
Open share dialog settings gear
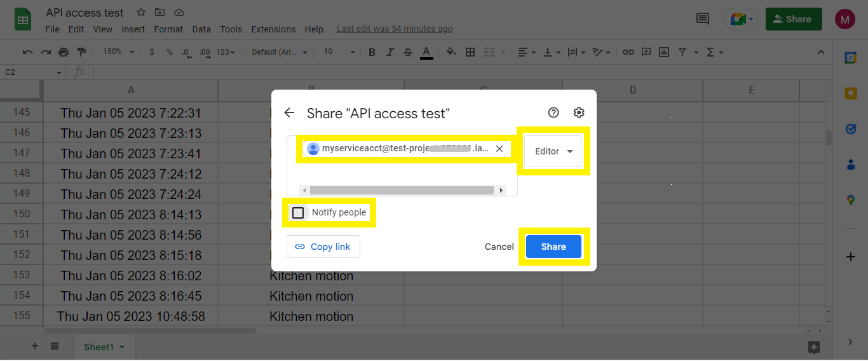click(579, 112)
